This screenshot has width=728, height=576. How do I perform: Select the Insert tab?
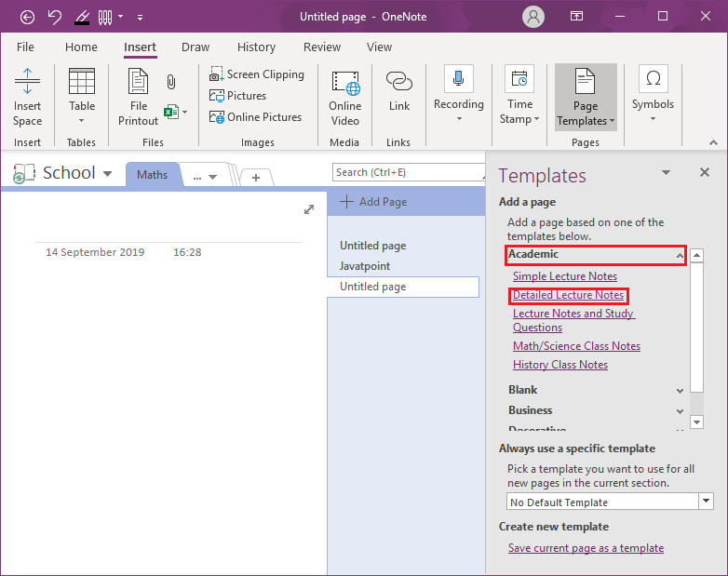click(140, 47)
